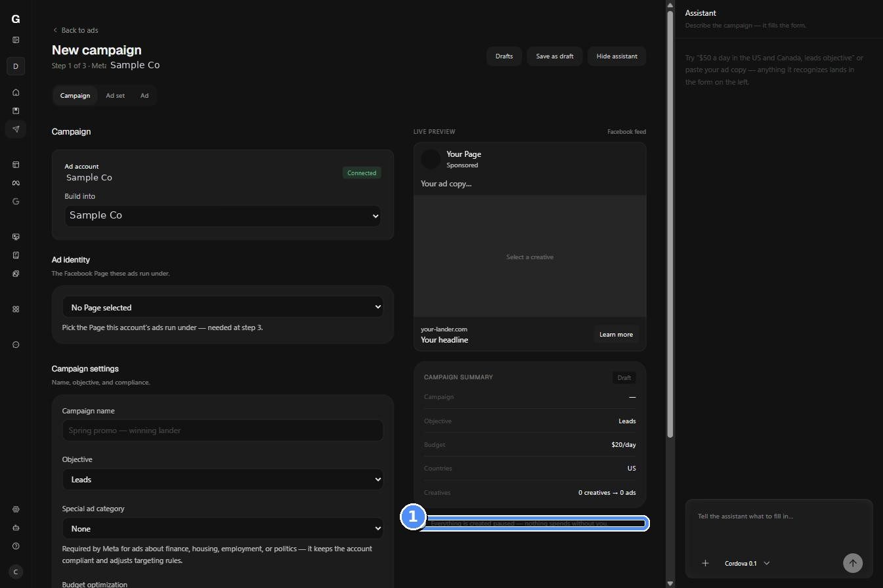Open the Special ad category dropdown

(x=223, y=529)
